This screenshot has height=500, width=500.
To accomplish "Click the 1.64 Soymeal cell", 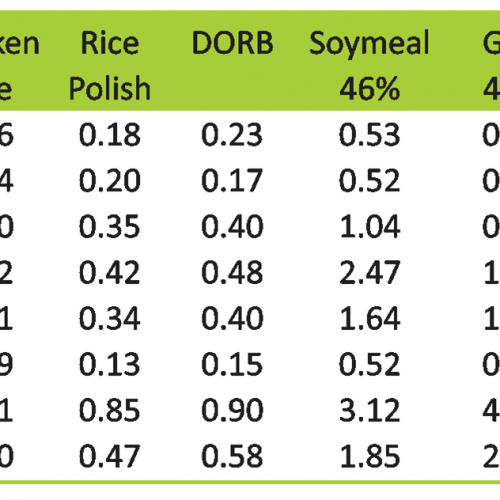I will pyautogui.click(x=369, y=319).
